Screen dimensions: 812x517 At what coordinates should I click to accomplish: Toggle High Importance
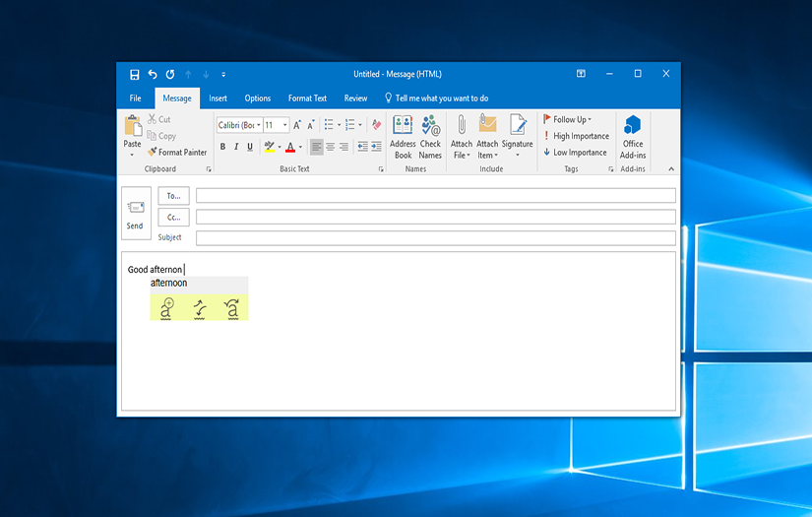pyautogui.click(x=576, y=136)
